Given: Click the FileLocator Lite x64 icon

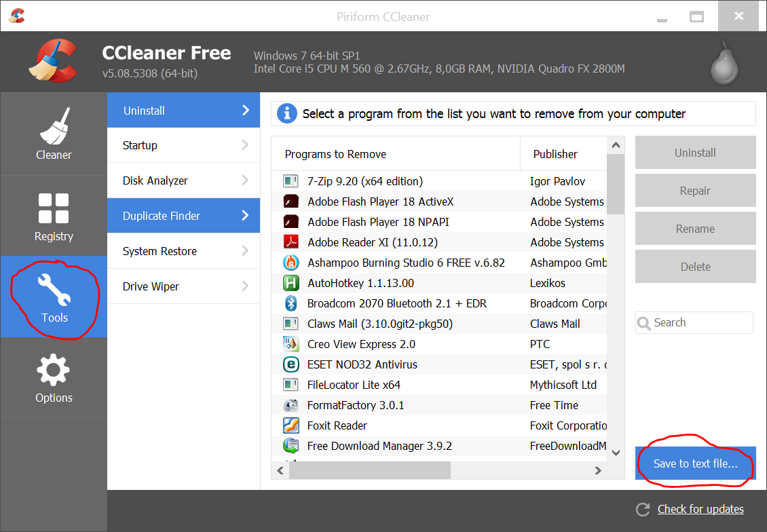Looking at the screenshot, I should click(x=291, y=385).
